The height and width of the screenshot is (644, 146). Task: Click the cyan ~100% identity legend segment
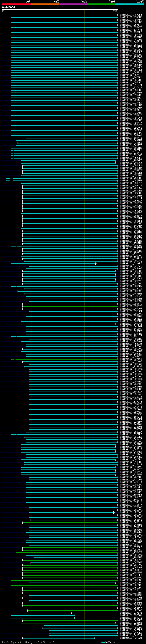[129, 4]
